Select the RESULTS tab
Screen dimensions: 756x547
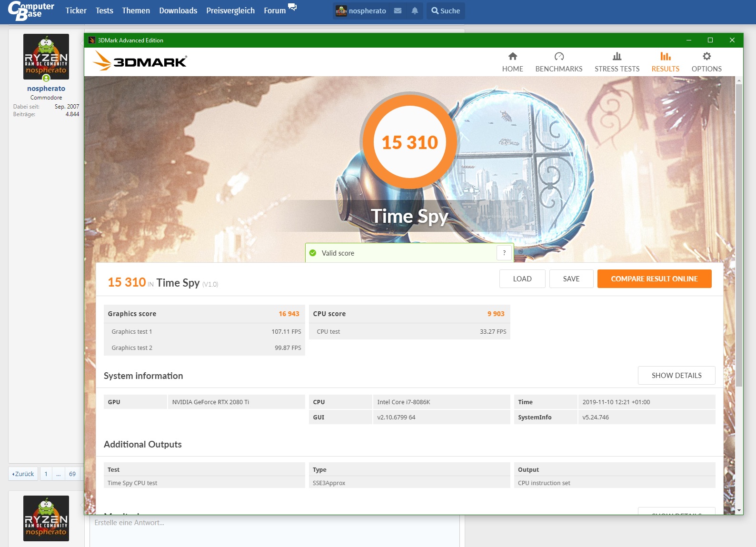tap(666, 62)
